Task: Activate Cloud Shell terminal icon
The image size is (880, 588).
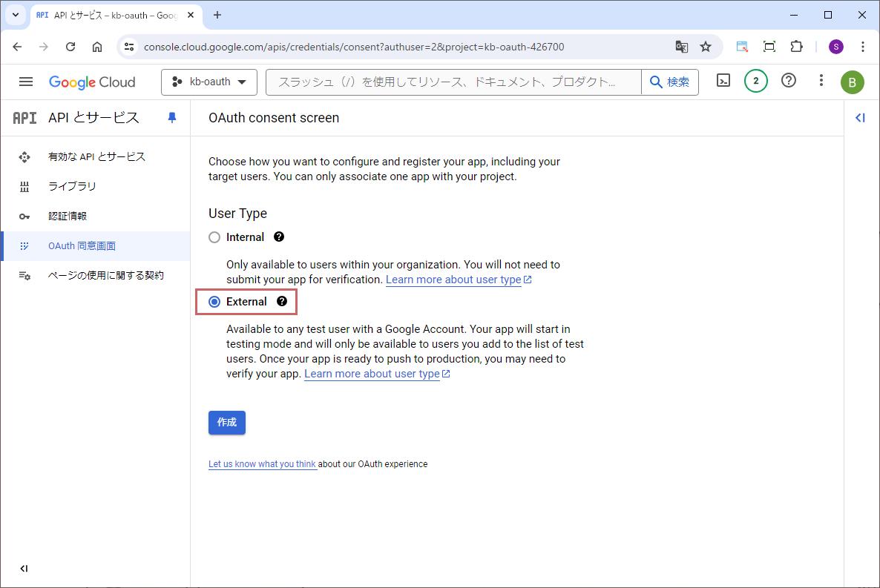Action: pyautogui.click(x=723, y=82)
